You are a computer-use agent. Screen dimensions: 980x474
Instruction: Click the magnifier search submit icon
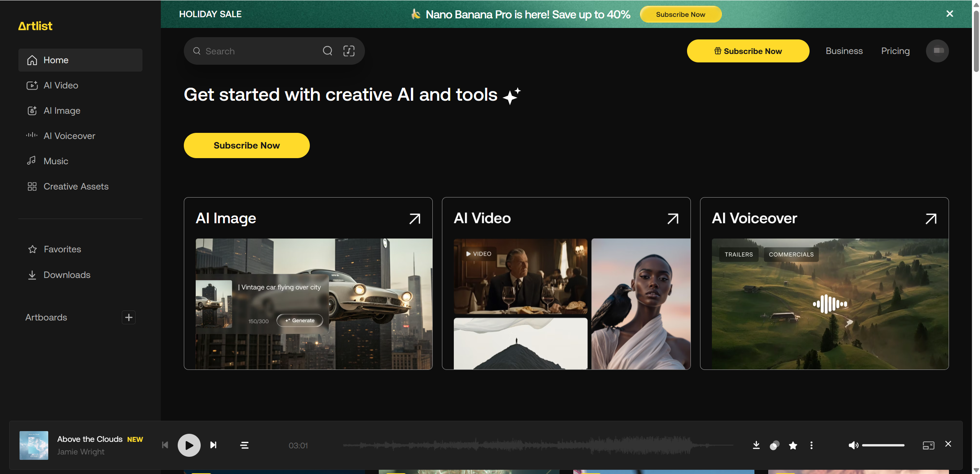pyautogui.click(x=327, y=51)
